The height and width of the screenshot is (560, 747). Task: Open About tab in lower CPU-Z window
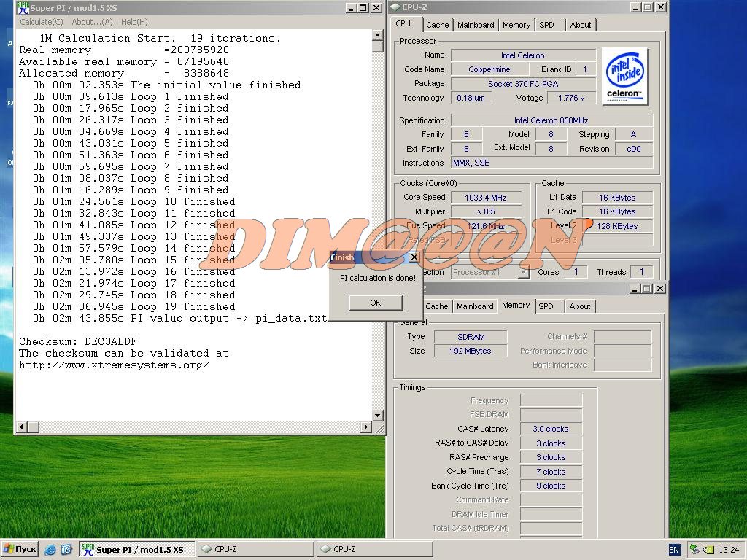[x=580, y=306]
